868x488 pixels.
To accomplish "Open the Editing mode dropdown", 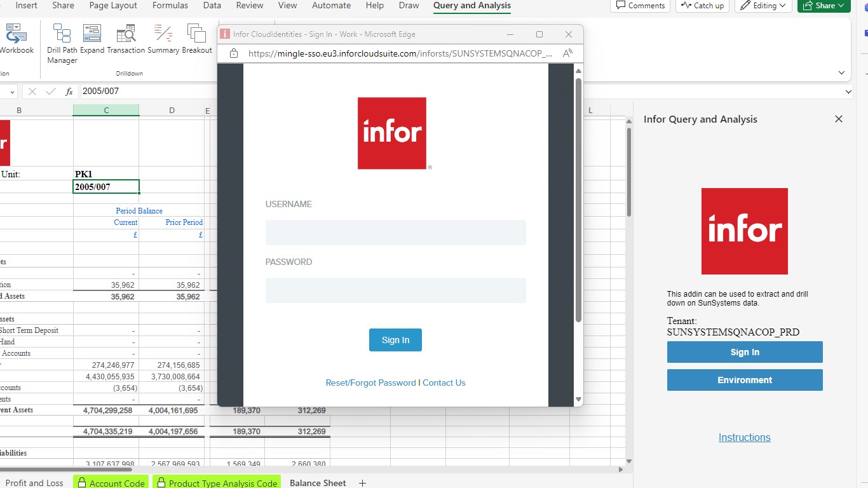I will click(763, 6).
